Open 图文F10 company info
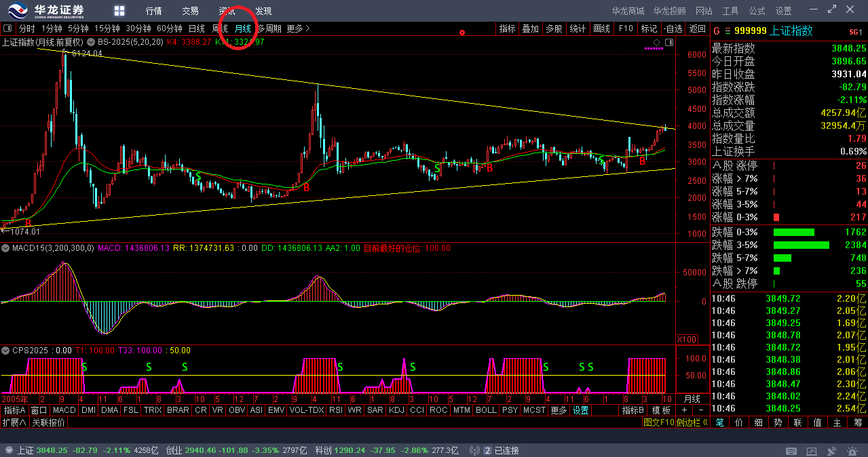 coord(659,422)
